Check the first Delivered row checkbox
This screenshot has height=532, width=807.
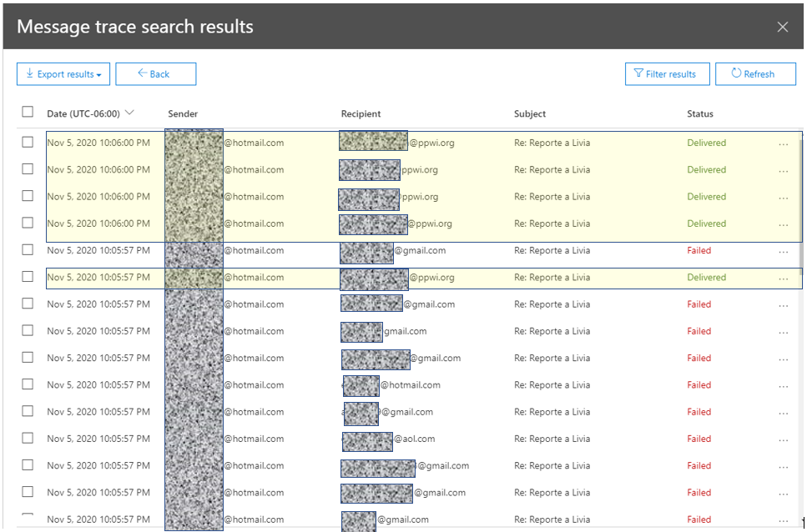[28, 143]
